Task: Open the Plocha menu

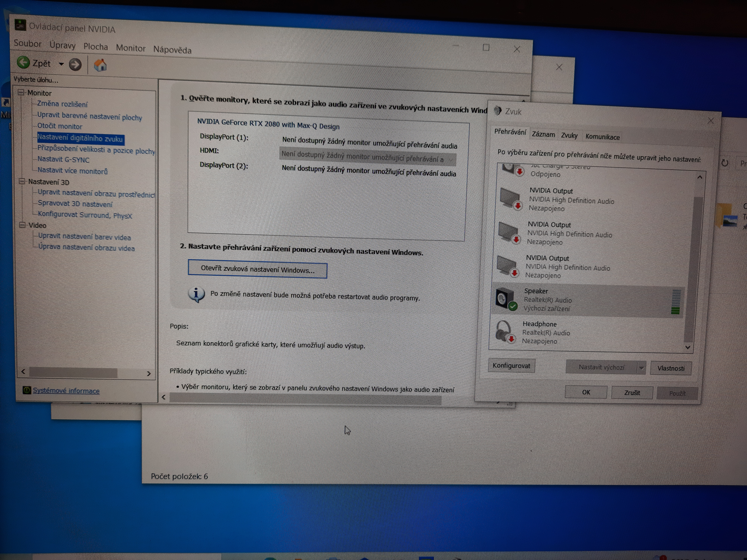Action: tap(96, 47)
